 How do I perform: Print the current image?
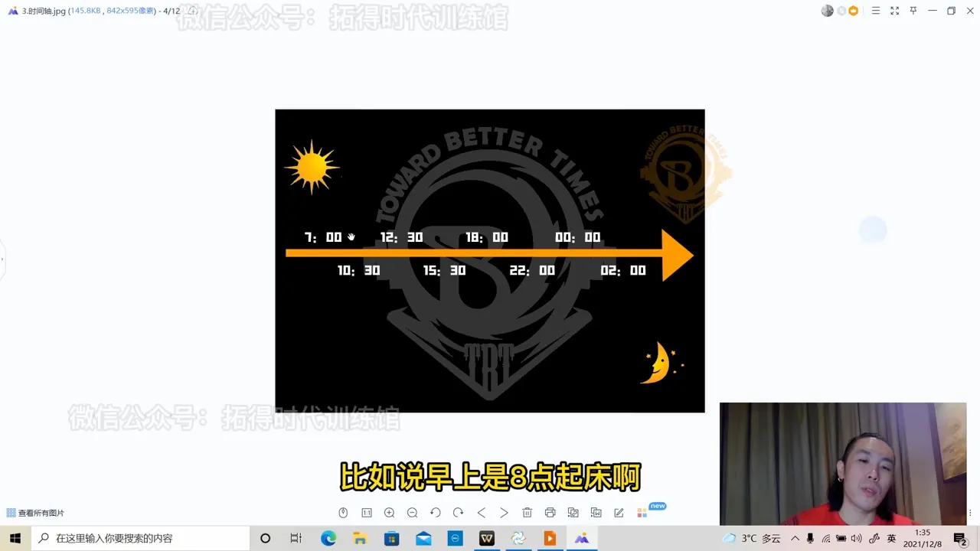tap(550, 513)
